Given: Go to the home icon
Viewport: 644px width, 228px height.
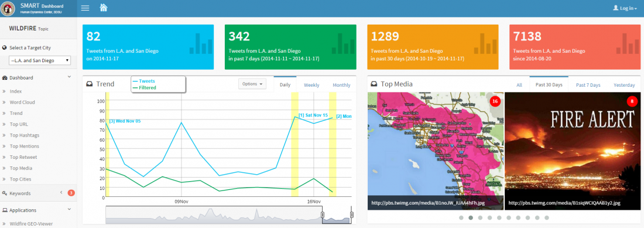Looking at the screenshot, I should coord(104,8).
